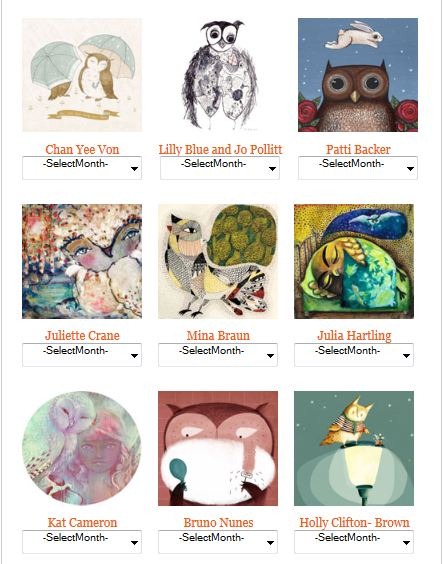Open Chan Yee Von owls with umbrellas image

point(82,75)
